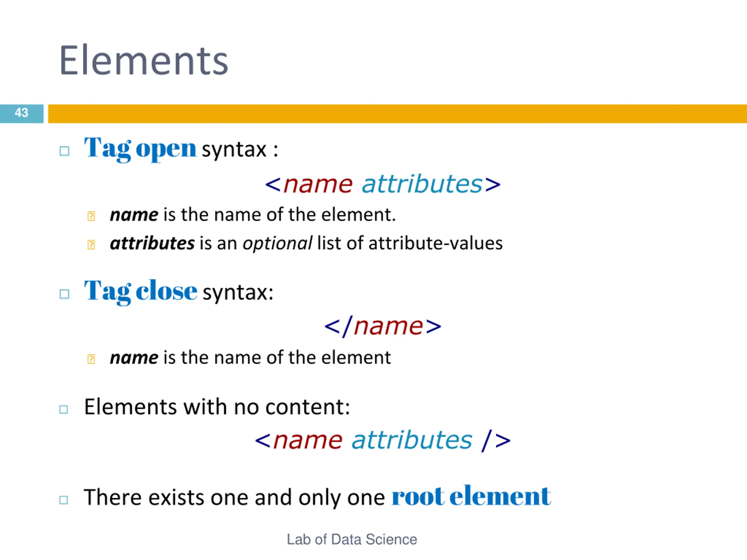747x560 pixels.
Task: Click the square bullet beside 'Elements with no content'
Action: (64, 409)
